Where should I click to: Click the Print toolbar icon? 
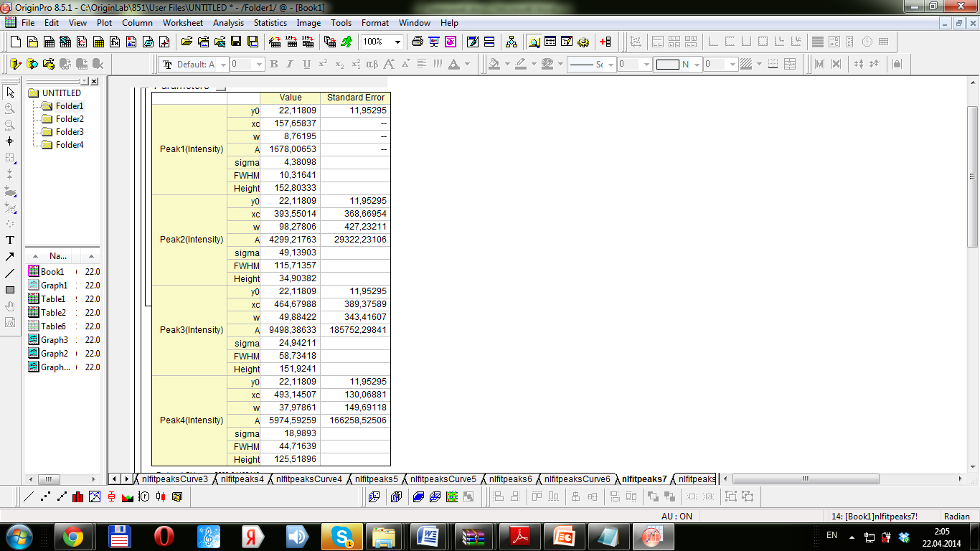(x=418, y=42)
